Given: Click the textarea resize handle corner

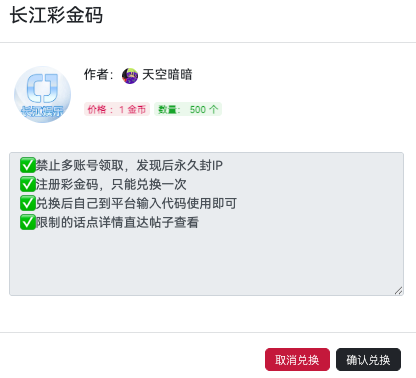Looking at the screenshot, I should [x=399, y=291].
